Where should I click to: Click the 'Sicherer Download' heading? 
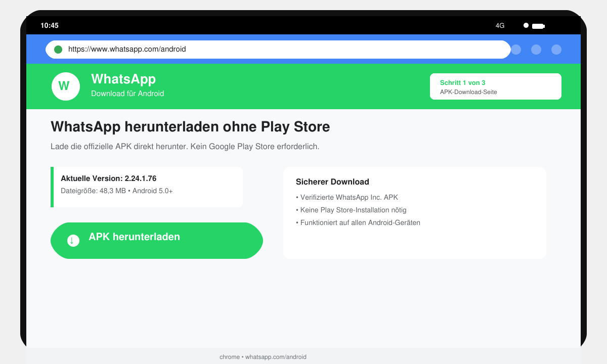pyautogui.click(x=332, y=182)
